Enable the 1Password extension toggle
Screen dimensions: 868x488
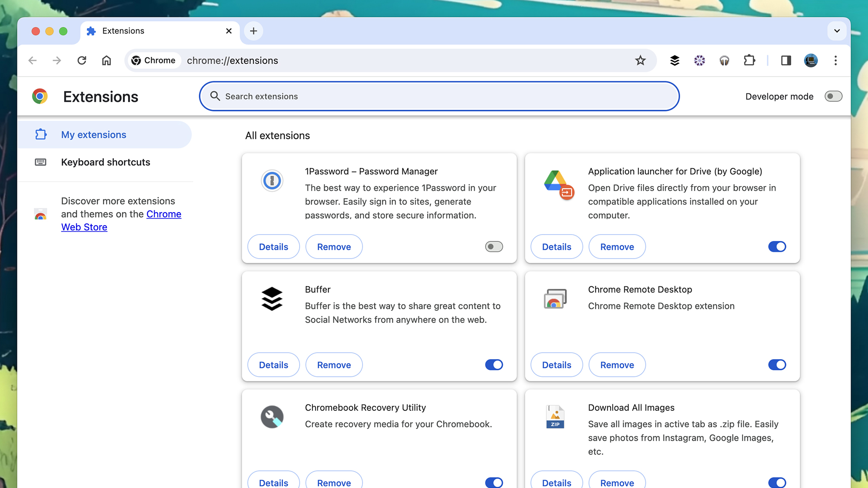494,247
